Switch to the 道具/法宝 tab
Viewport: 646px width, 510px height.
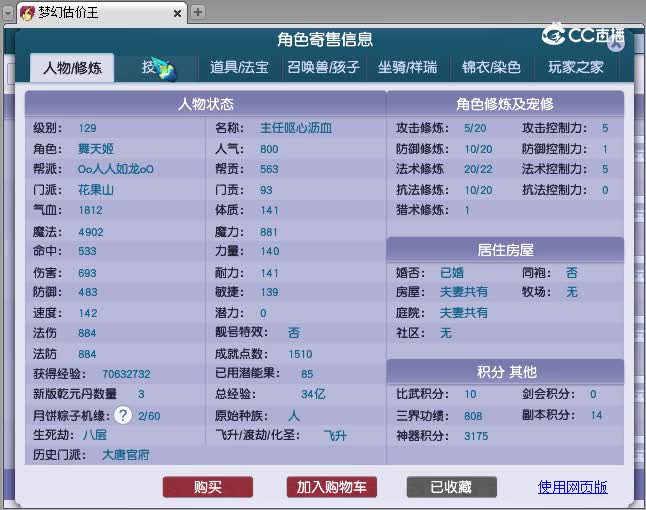coord(239,68)
